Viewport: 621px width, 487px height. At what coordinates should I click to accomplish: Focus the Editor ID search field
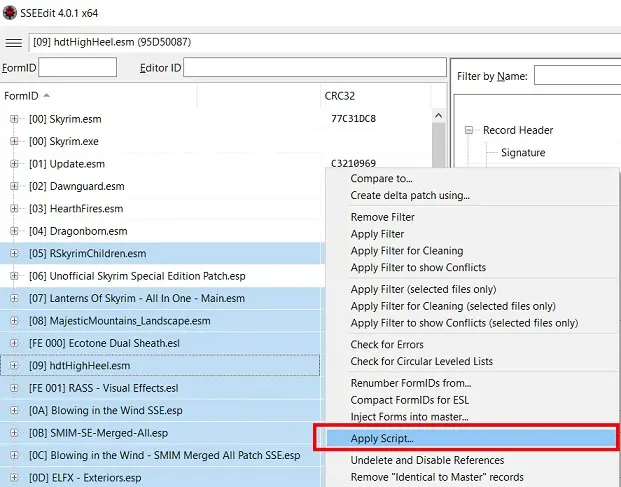tap(315, 67)
